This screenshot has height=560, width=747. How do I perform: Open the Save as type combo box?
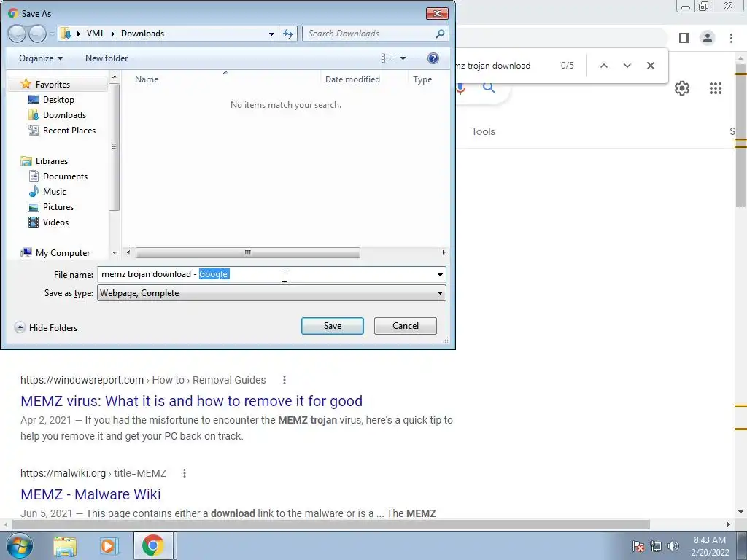271,293
